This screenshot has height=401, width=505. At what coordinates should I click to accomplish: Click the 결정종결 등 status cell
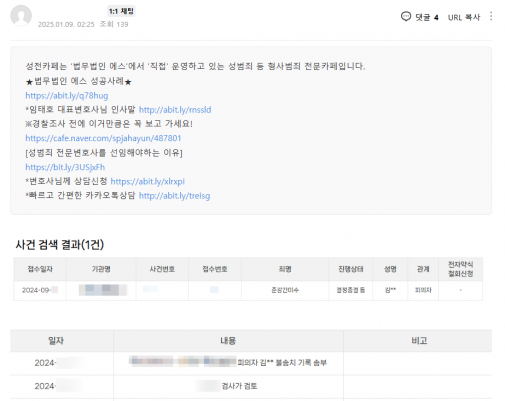pos(351,290)
